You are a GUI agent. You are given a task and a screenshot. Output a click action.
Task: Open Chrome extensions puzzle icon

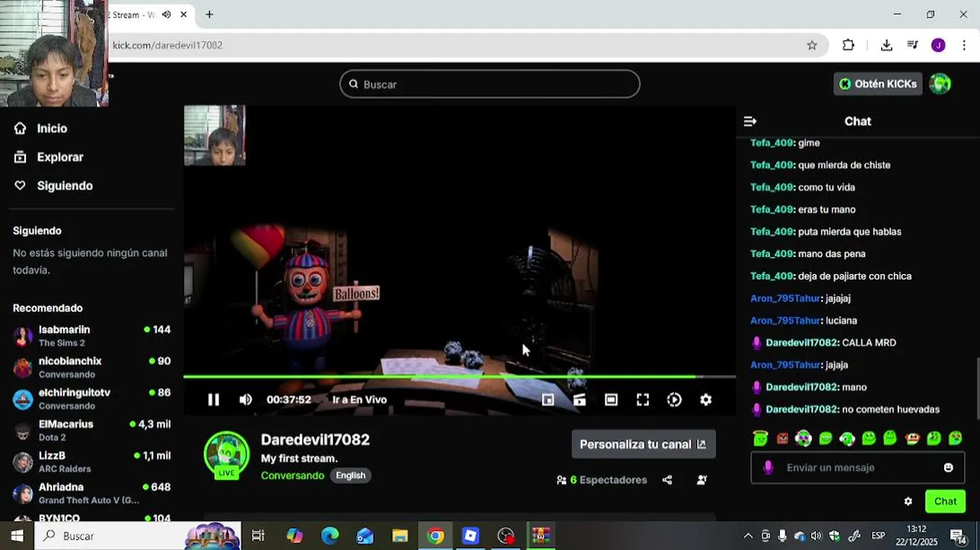click(849, 45)
